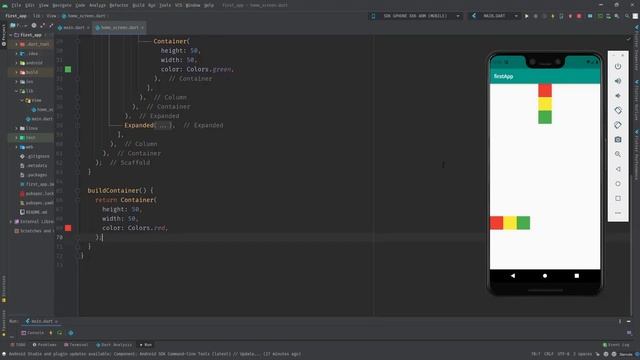Open the Tools menu

click(165, 5)
